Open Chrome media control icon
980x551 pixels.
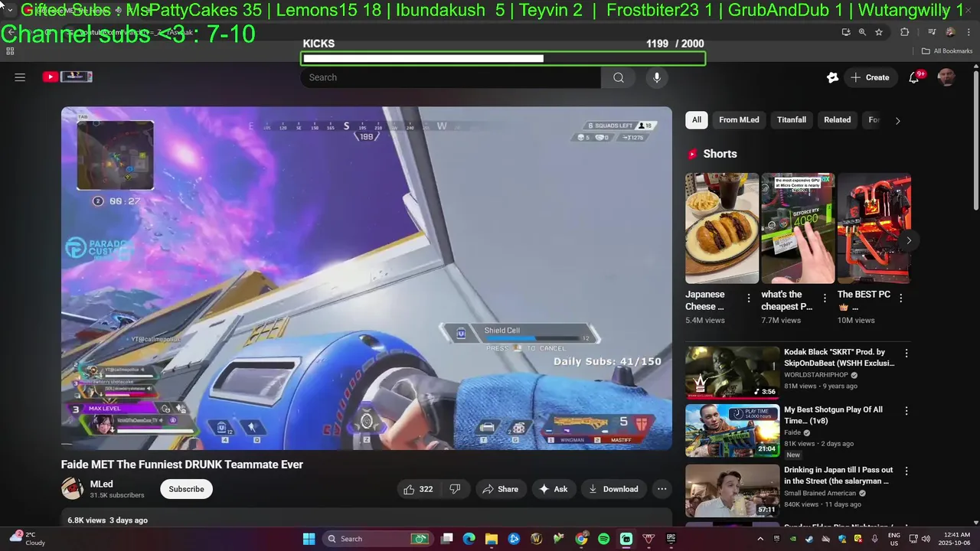tap(932, 32)
